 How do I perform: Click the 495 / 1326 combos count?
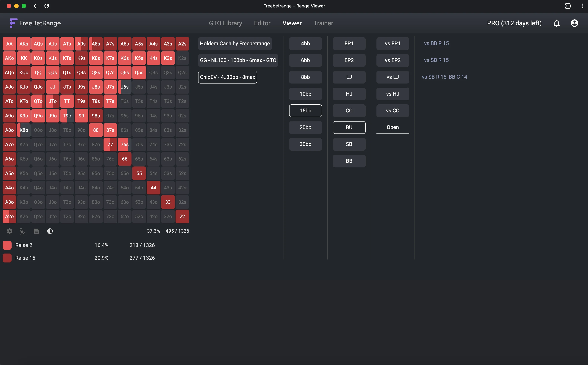click(177, 231)
